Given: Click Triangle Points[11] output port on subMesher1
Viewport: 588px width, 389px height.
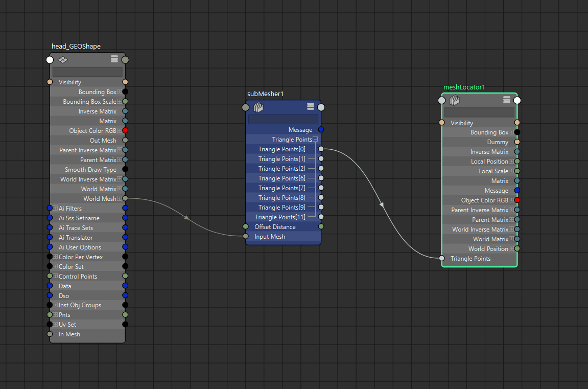Looking at the screenshot, I should pos(321,217).
